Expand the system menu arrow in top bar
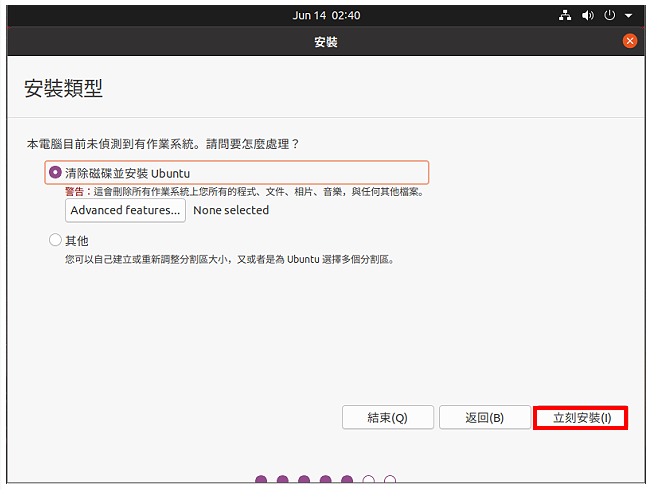The width and height of the screenshot is (651, 490). pos(628,16)
